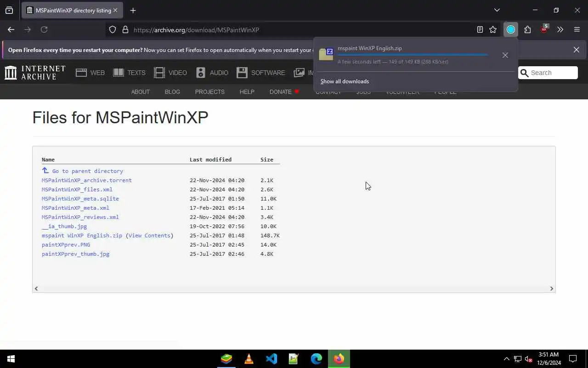Toggle reader view icon

point(480,29)
